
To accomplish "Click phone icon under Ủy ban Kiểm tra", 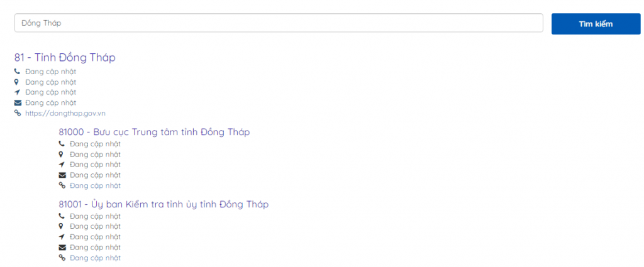I will (62, 215).
